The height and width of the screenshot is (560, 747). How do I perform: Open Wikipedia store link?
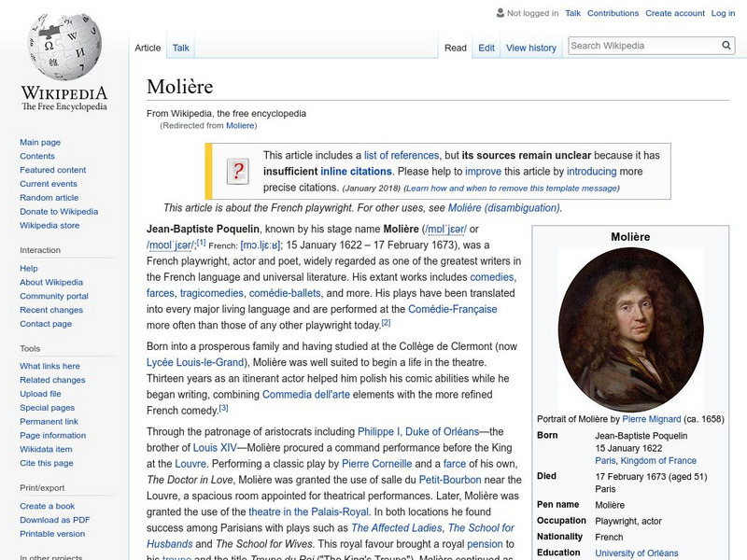(49, 225)
